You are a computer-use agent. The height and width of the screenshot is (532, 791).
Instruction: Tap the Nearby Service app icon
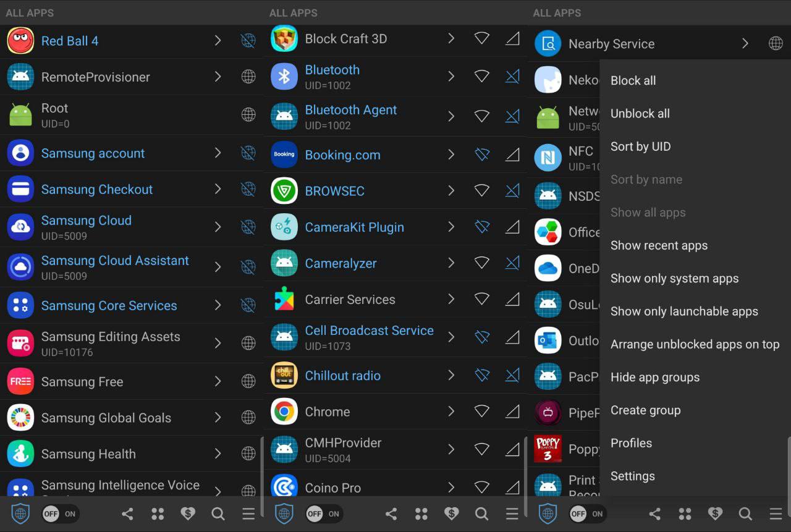click(x=548, y=44)
